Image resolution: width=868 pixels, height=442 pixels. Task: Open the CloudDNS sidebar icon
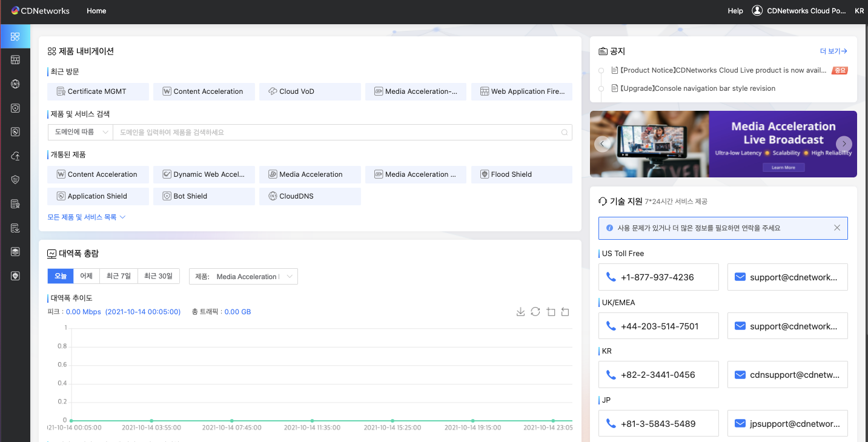[x=15, y=84]
